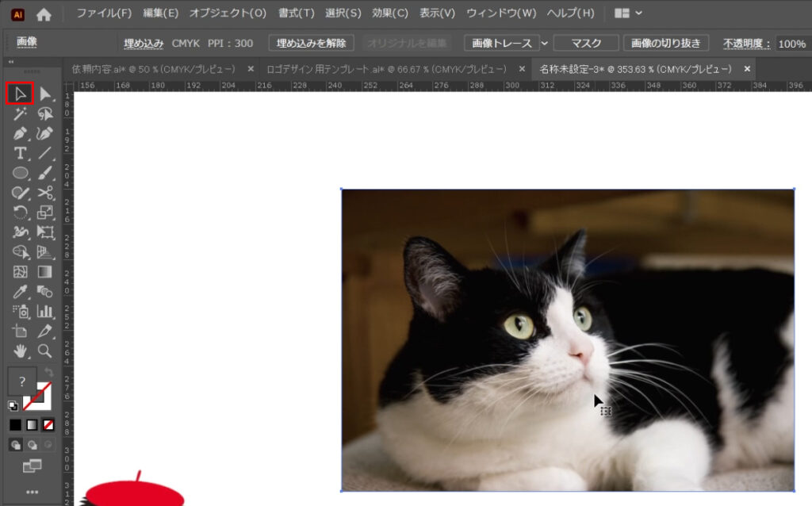Open 表示(V) menu

coord(437,13)
